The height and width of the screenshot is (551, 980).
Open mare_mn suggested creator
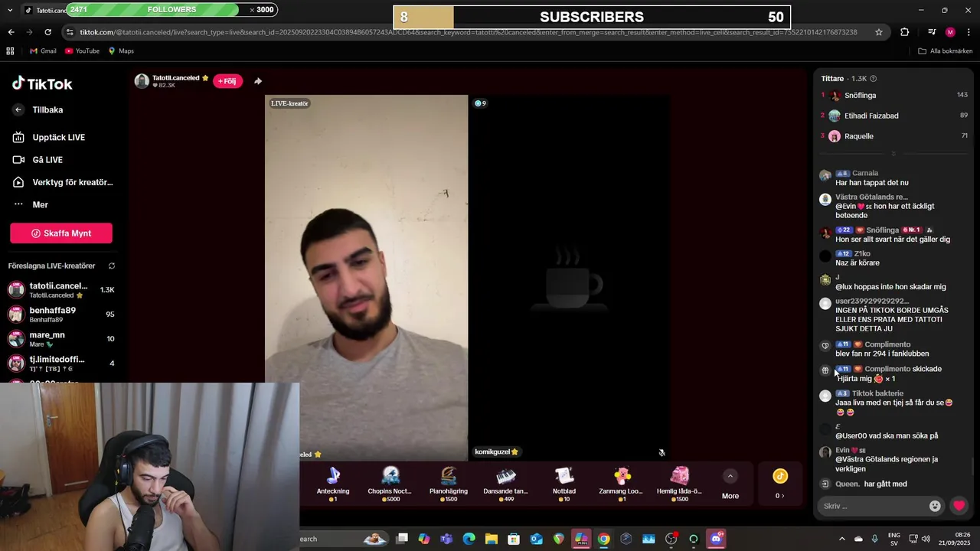[61, 339]
